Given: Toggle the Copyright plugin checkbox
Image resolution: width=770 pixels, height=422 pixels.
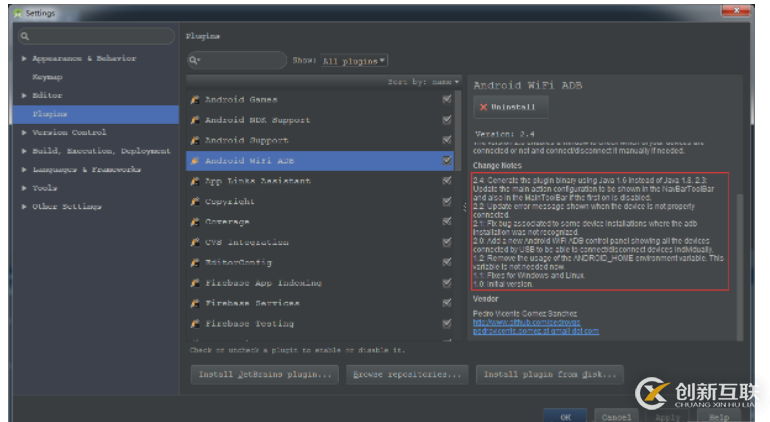Looking at the screenshot, I should (447, 201).
